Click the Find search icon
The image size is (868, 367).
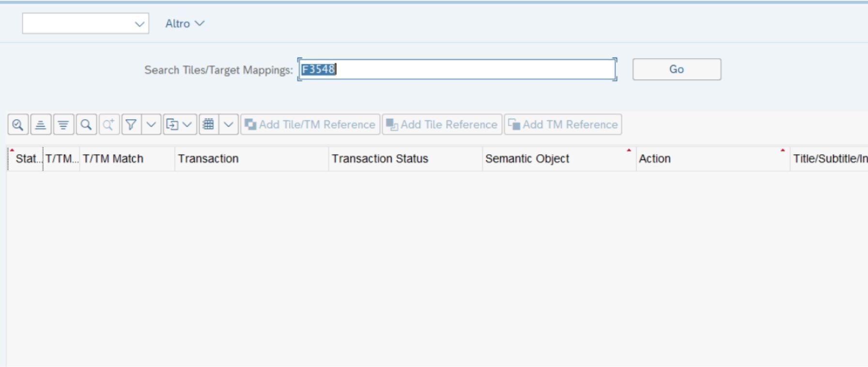pyautogui.click(x=86, y=125)
